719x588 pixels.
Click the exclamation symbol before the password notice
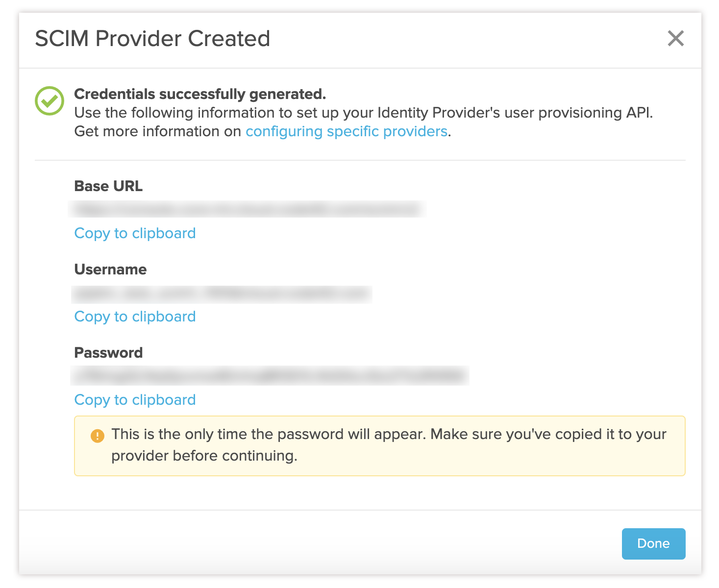98,435
